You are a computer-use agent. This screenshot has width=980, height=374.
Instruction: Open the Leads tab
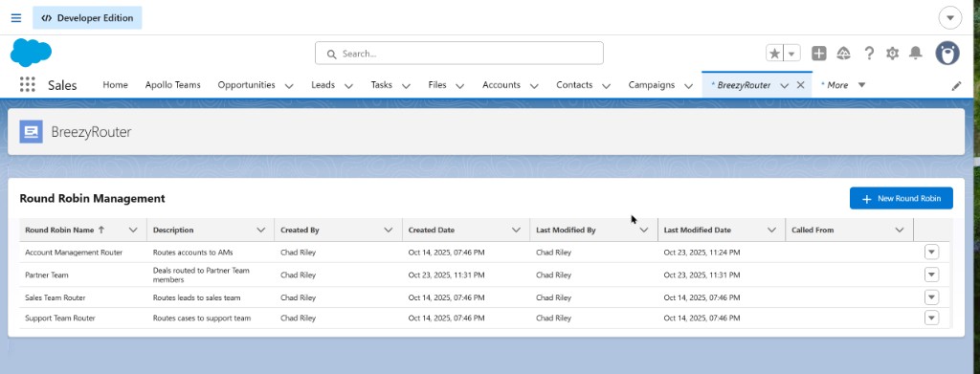323,85
